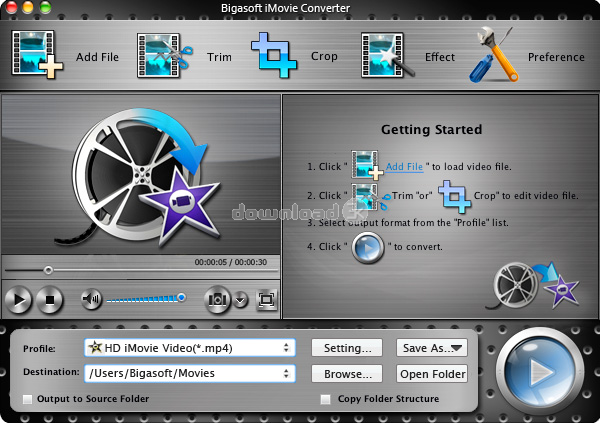
Task: Adjust the blue volume slider
Action: (146, 298)
